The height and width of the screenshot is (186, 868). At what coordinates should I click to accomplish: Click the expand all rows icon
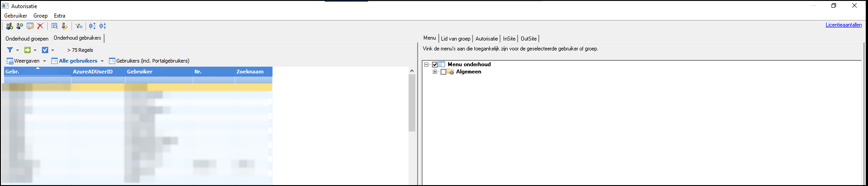(x=92, y=26)
